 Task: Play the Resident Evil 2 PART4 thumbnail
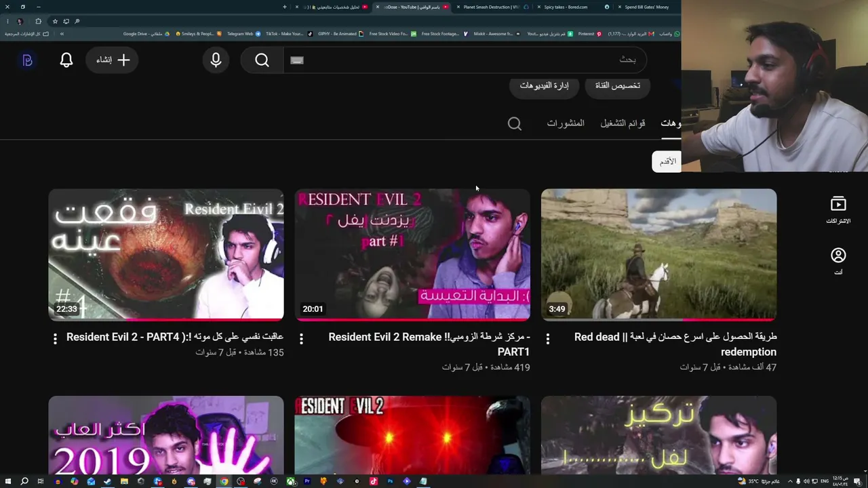[x=166, y=254]
